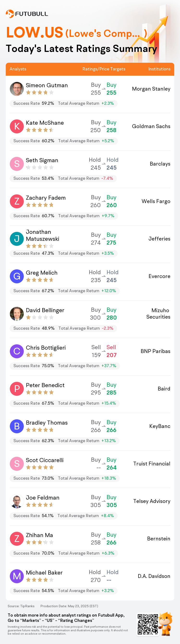Select Jonathan Matuszewski's teal J avatar
This screenshot has height=644, width=180.
coord(17,239)
